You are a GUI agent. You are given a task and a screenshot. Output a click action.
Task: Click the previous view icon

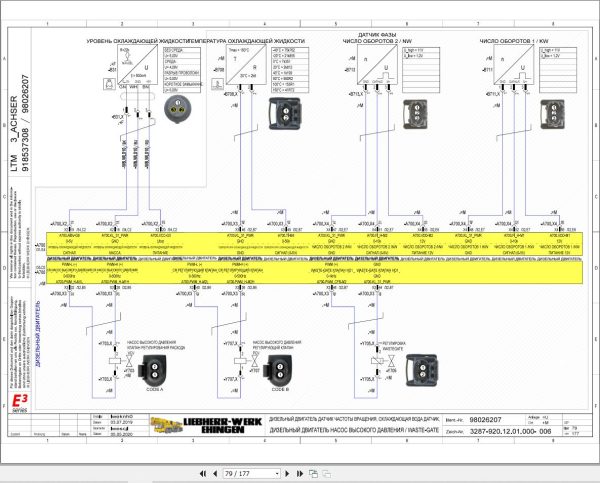click(x=313, y=473)
